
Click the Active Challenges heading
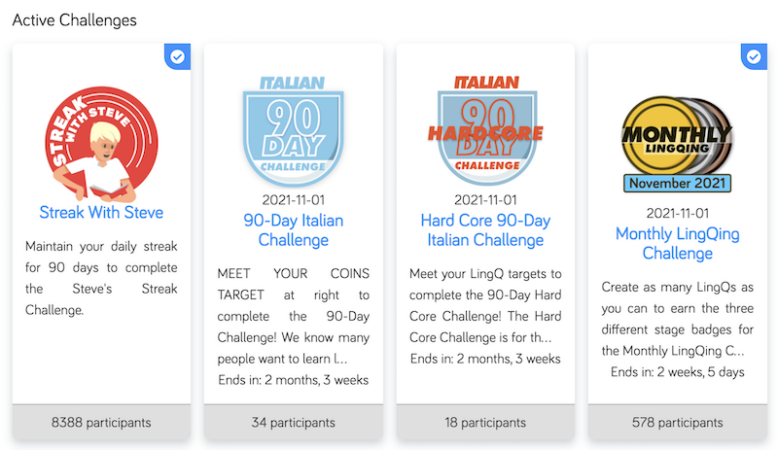pos(74,20)
